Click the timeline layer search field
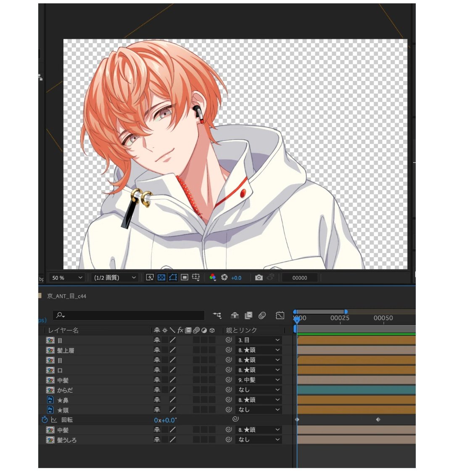This screenshot has width=454, height=476. 129,315
